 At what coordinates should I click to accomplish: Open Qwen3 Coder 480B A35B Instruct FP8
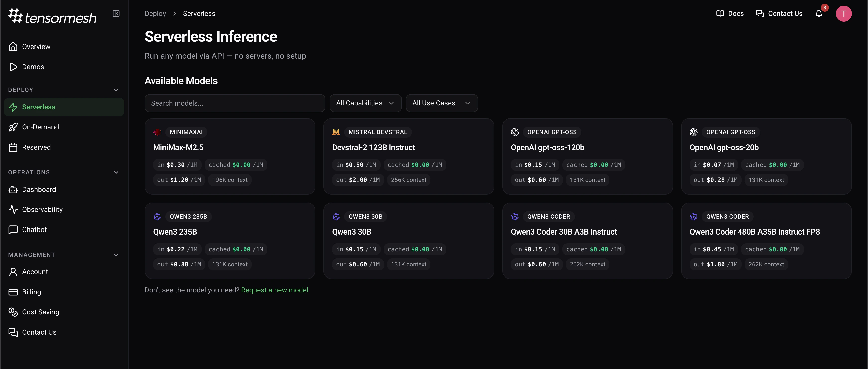coord(754,232)
